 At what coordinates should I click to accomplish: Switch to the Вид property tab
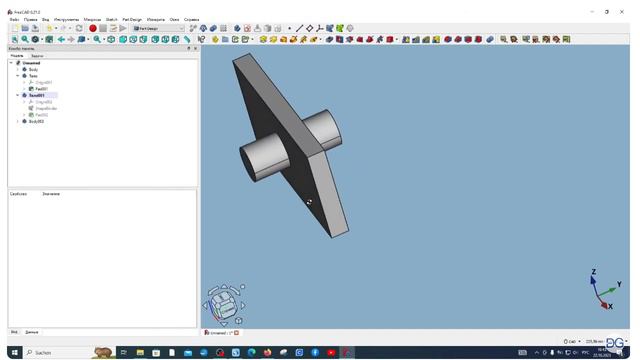click(14, 332)
